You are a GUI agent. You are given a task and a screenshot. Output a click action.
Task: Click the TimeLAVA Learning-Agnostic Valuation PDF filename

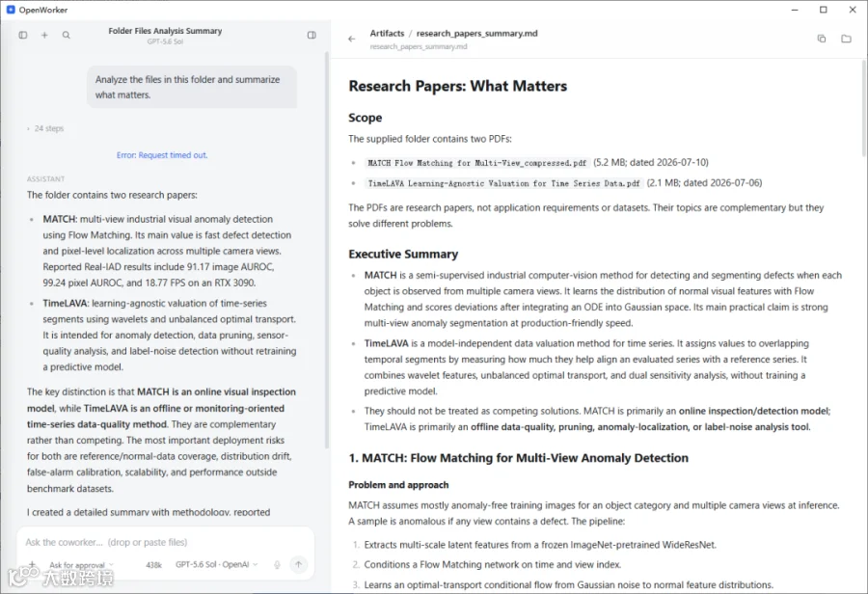click(x=503, y=183)
